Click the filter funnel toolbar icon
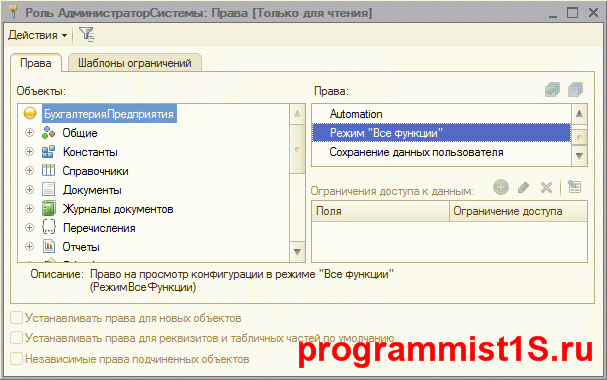This screenshot has height=380, width=607. tap(87, 34)
